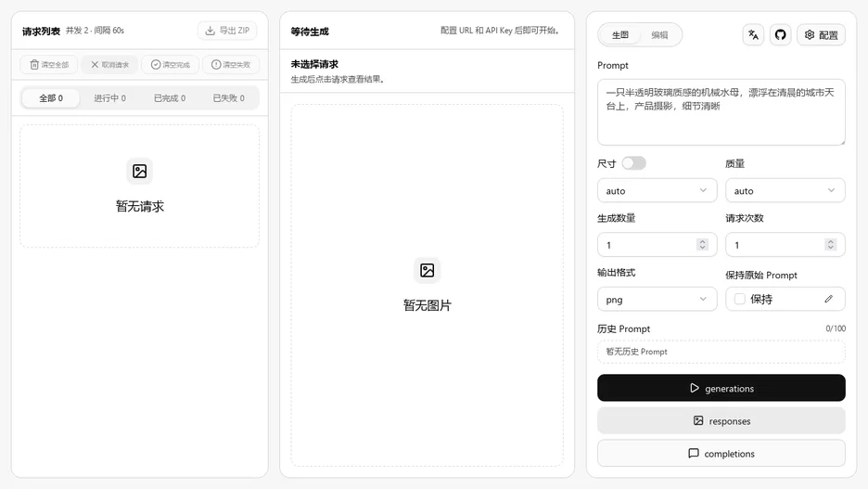Click the 清空完成 checkmark button

pyautogui.click(x=171, y=65)
